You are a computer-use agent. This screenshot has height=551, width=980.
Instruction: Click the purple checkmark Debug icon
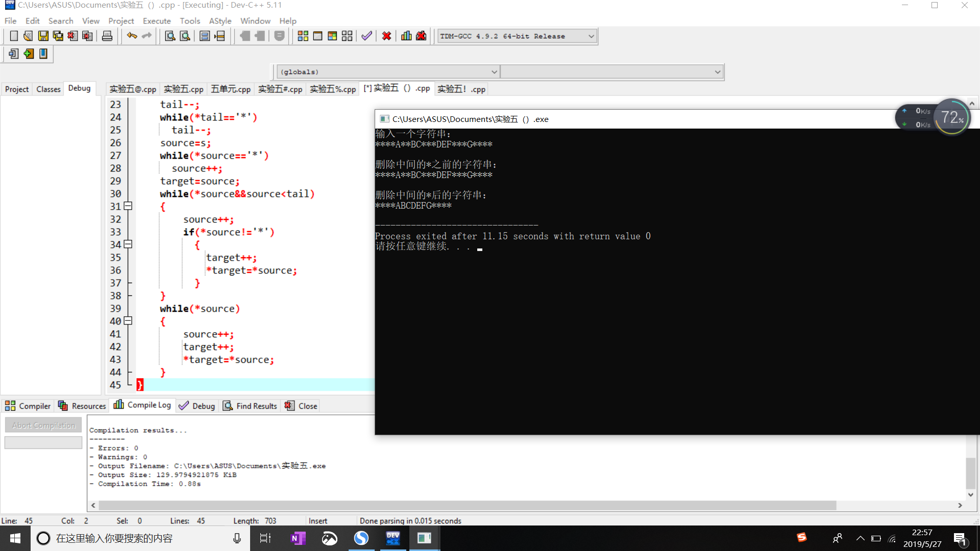366,36
